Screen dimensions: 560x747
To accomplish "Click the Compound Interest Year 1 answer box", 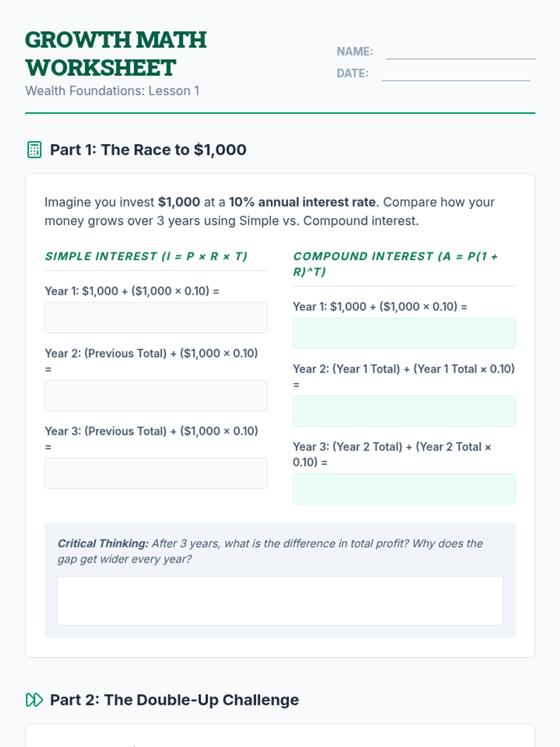I will point(404,333).
